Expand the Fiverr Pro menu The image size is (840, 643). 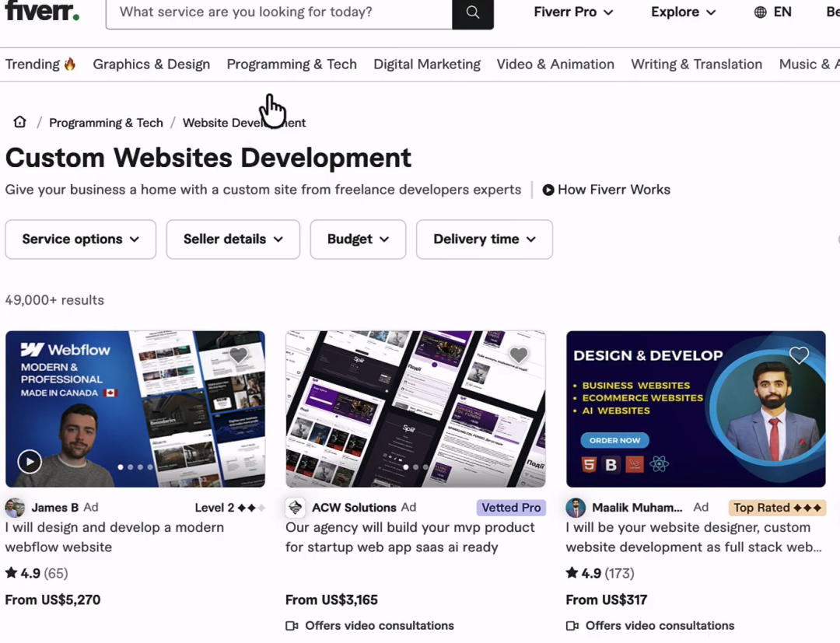[573, 12]
